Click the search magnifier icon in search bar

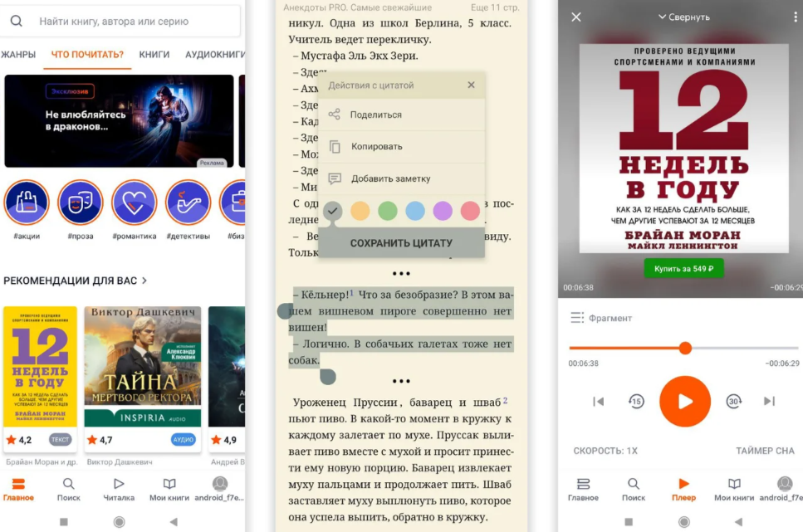point(17,21)
